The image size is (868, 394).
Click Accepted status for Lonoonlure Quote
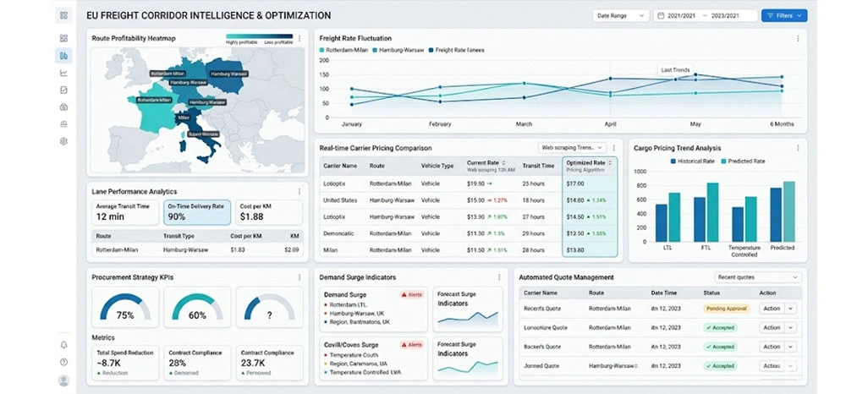click(x=720, y=327)
